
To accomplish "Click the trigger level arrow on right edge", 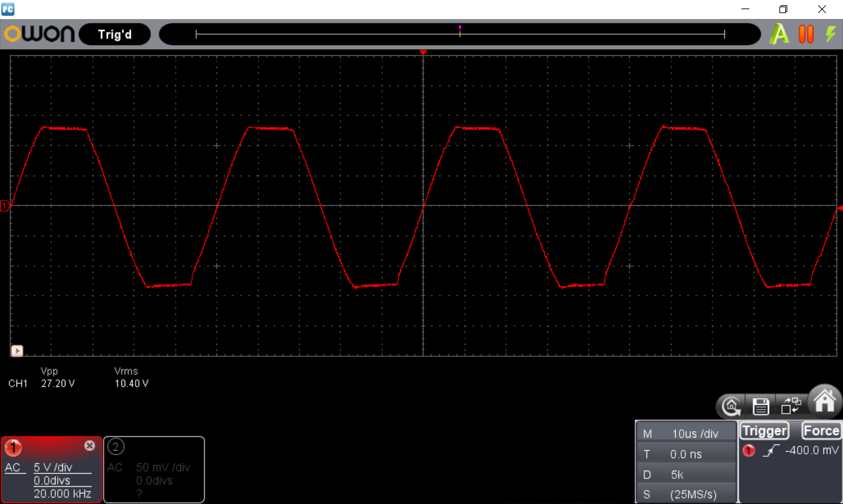I will point(840,207).
